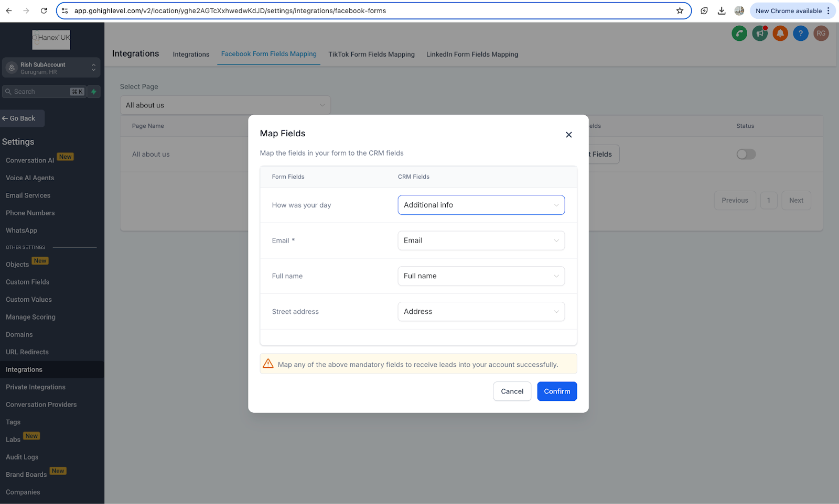Screen dimensions: 839x504
Task: Click the green lightning quick actions icon
Action: click(x=94, y=92)
